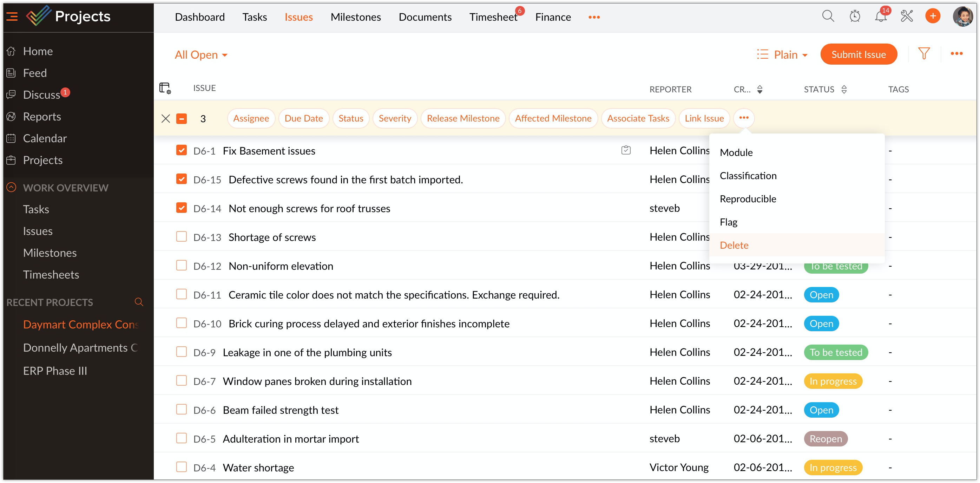This screenshot has width=980, height=483.
Task: Select Delete from the bulk actions menu
Action: point(734,245)
